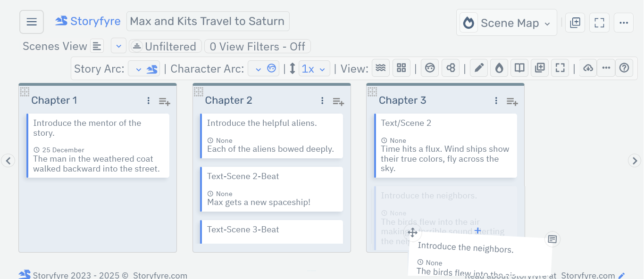Expand the Story Arc chevron selector
644x279 pixels.
[x=138, y=68]
